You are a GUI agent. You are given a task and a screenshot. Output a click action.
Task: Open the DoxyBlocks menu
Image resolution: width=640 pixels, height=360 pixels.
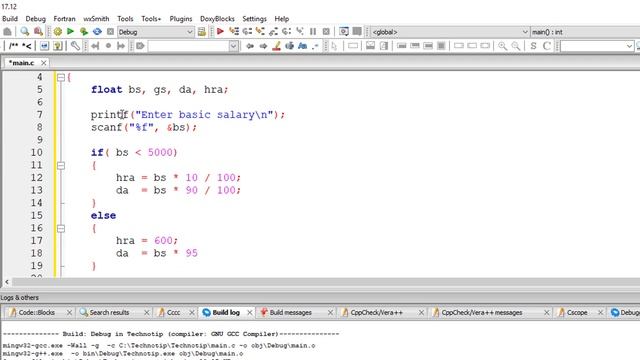(217, 19)
